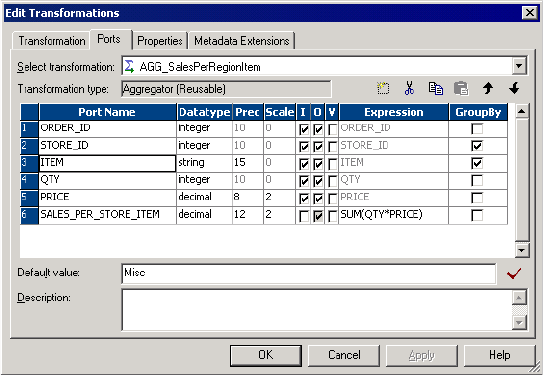Select the Ports tab
The height and width of the screenshot is (375, 543).
[x=109, y=39]
